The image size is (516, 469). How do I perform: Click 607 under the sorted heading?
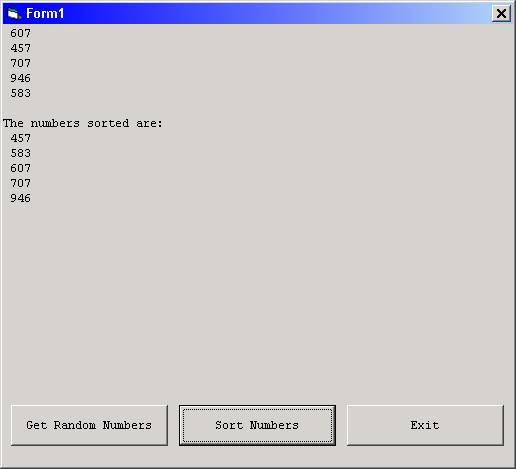pos(20,168)
